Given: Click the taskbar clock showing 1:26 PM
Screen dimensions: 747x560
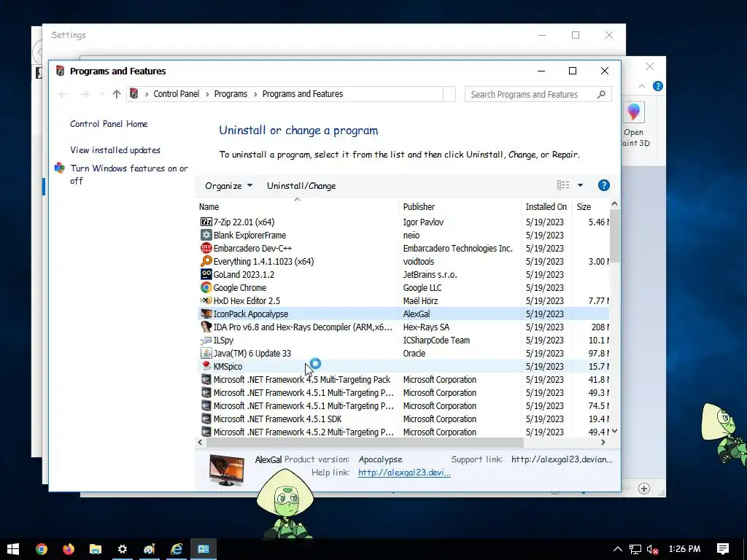Looking at the screenshot, I should (x=684, y=549).
